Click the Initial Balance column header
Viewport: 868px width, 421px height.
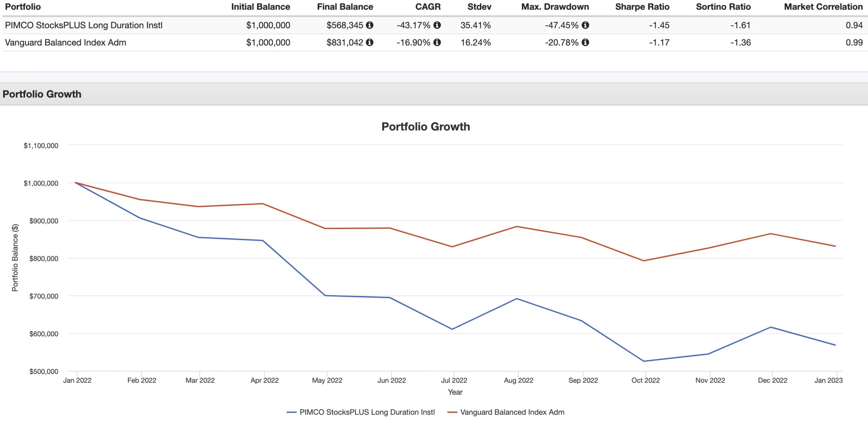pyautogui.click(x=260, y=7)
